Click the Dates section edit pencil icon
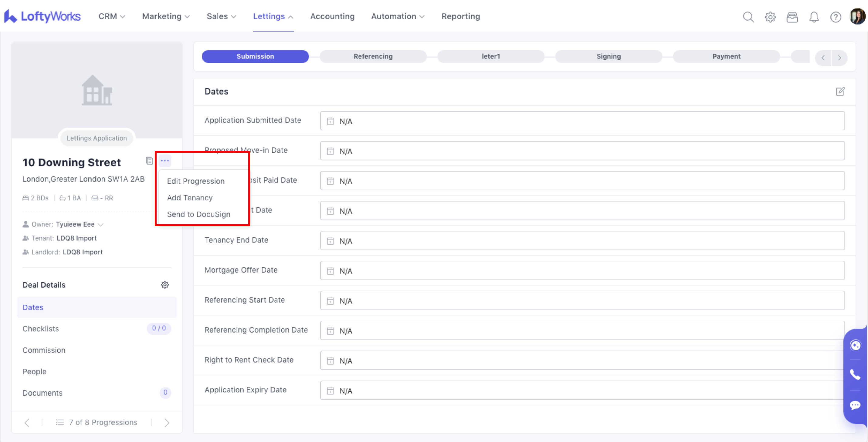The width and height of the screenshot is (868, 442). pyautogui.click(x=840, y=91)
